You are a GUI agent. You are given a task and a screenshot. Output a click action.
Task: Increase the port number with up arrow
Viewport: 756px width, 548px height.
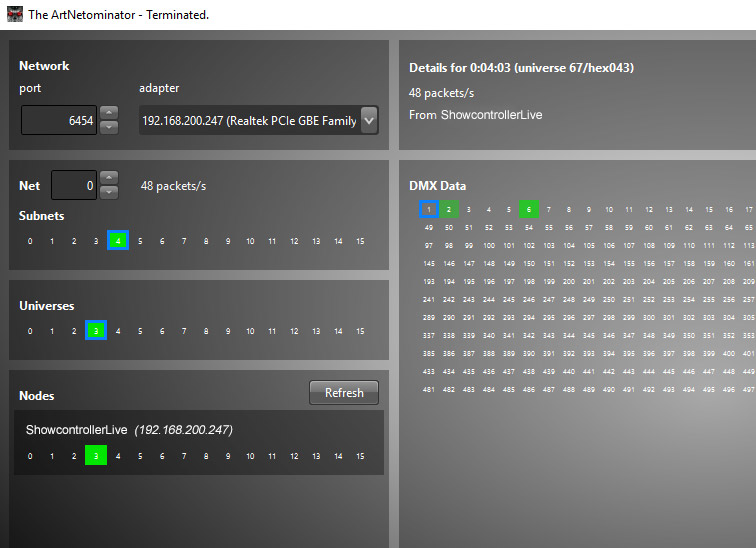pos(109,113)
